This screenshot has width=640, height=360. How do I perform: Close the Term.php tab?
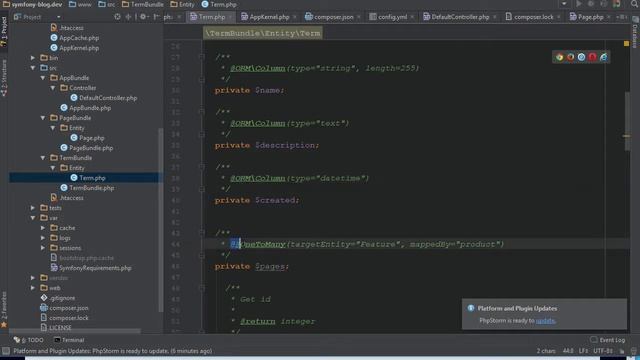(230, 17)
